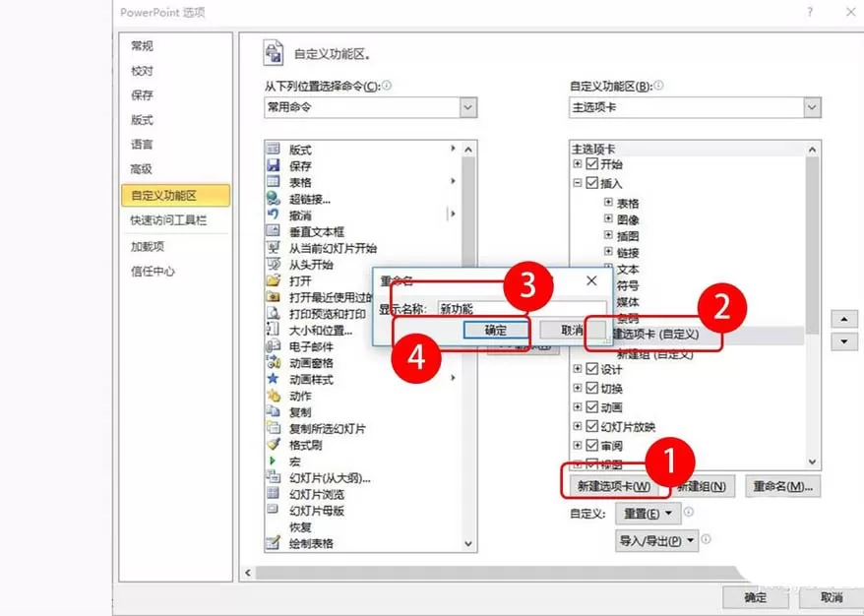Image resolution: width=864 pixels, height=616 pixels.
Task: Select the 垂直文本框 icon
Action: (274, 230)
